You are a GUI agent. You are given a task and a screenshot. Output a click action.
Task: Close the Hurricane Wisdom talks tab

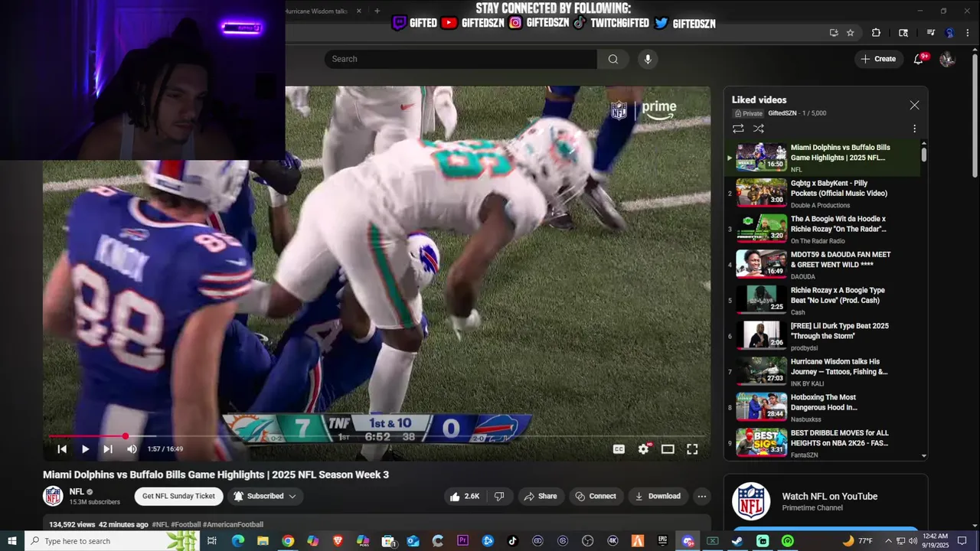(358, 11)
